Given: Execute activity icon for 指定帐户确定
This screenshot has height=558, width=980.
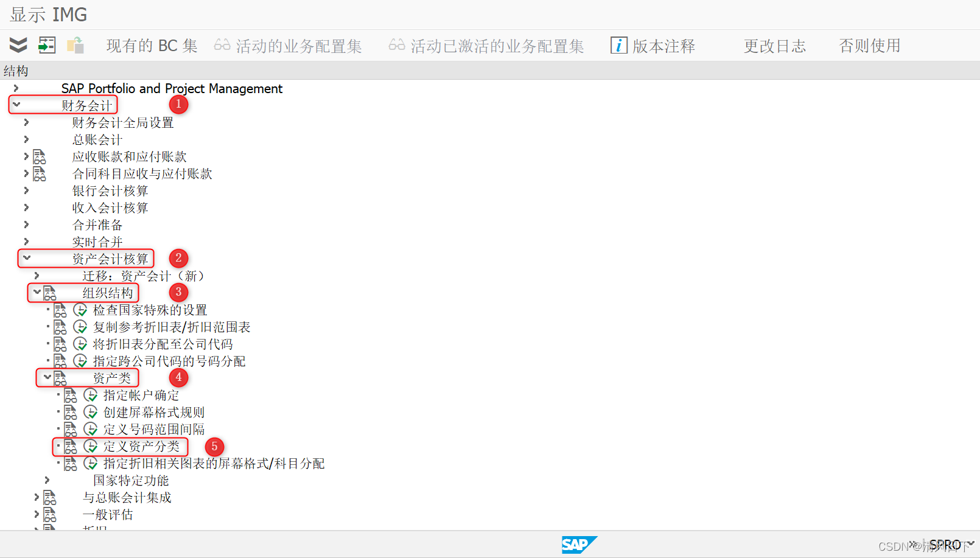Looking at the screenshot, I should [90, 396].
